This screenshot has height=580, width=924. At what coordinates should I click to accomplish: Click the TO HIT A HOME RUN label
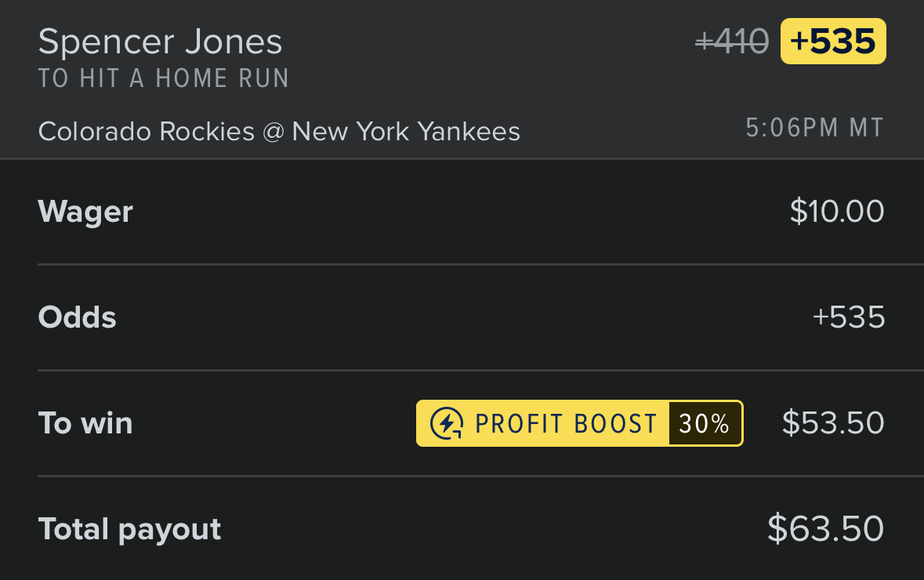(x=164, y=78)
